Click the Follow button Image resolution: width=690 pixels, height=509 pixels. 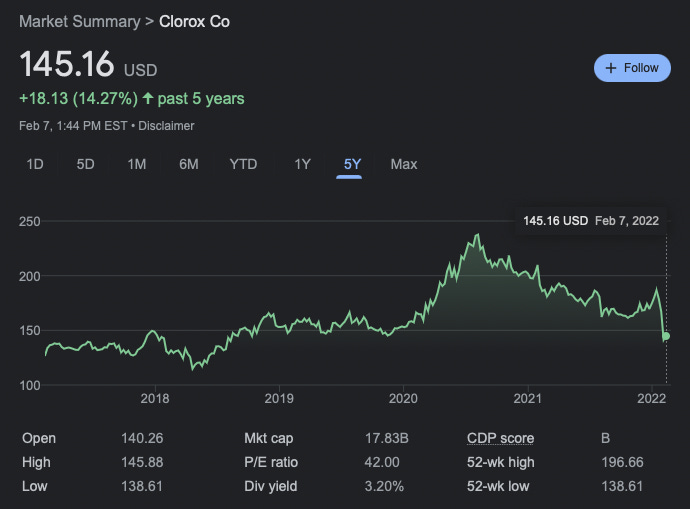[x=632, y=68]
